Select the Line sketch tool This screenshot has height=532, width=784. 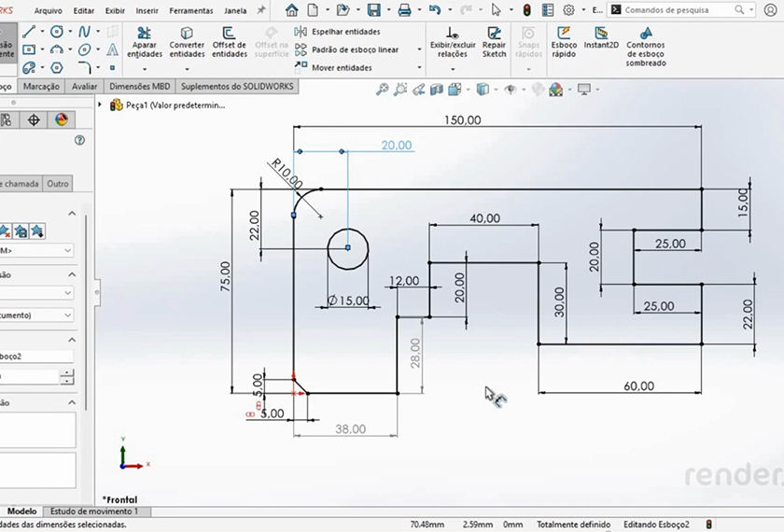(29, 32)
